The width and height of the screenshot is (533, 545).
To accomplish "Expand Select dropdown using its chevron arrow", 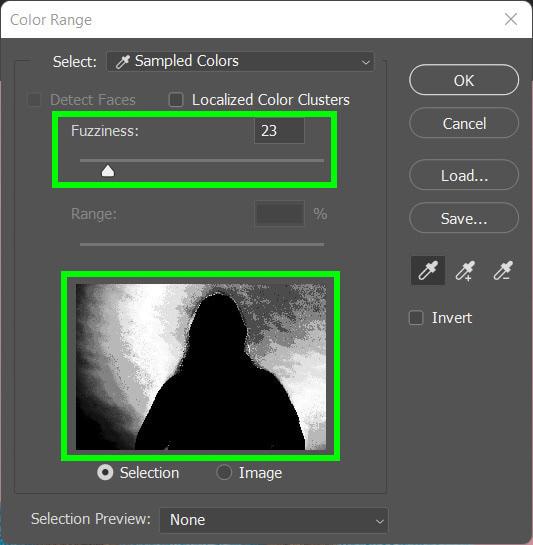I will click(x=365, y=62).
